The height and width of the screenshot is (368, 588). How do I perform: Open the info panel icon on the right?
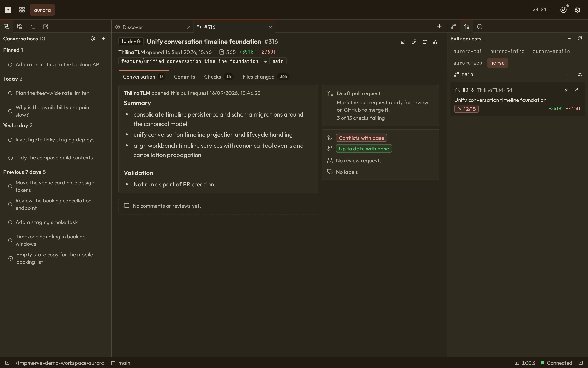tap(480, 27)
